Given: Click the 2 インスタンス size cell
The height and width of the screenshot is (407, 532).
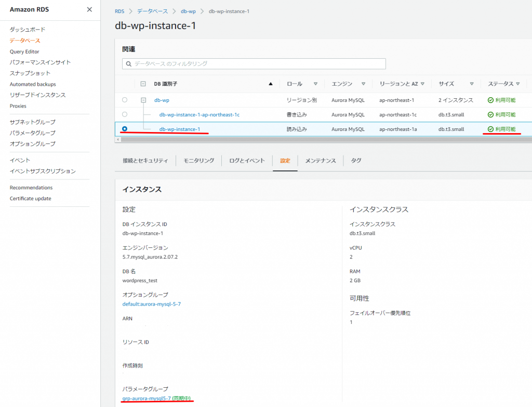Looking at the screenshot, I should click(456, 100).
